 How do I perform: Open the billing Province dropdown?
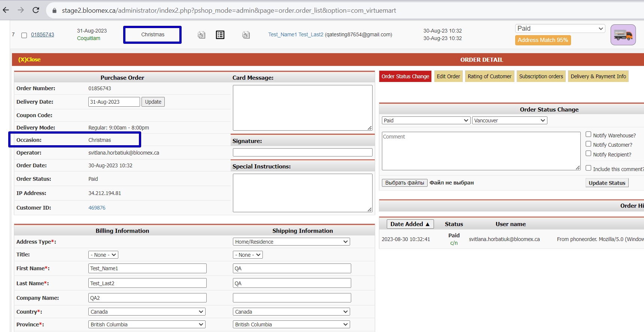tap(147, 325)
